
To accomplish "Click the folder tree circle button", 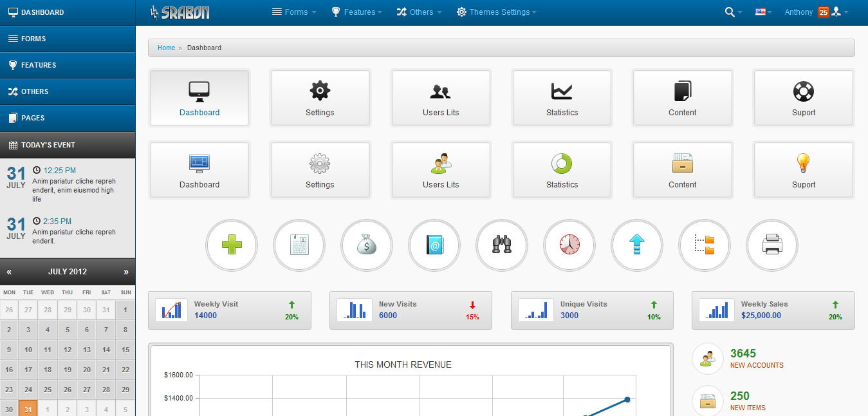I will [705, 245].
